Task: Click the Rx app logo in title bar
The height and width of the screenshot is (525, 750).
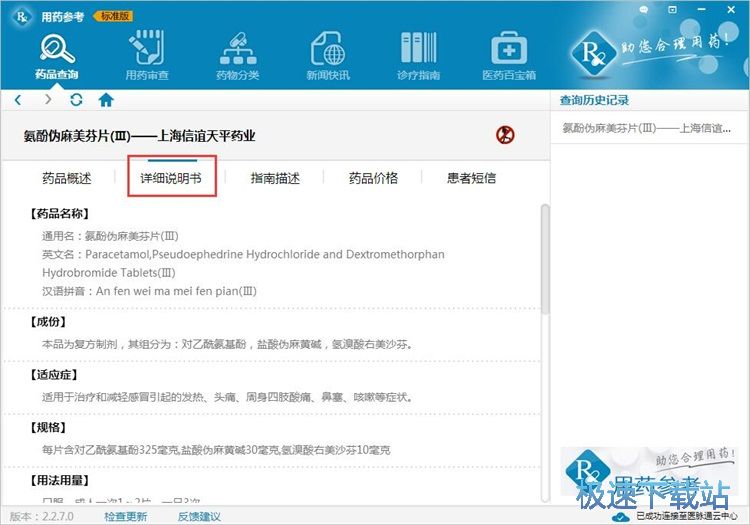Action: pyautogui.click(x=21, y=16)
